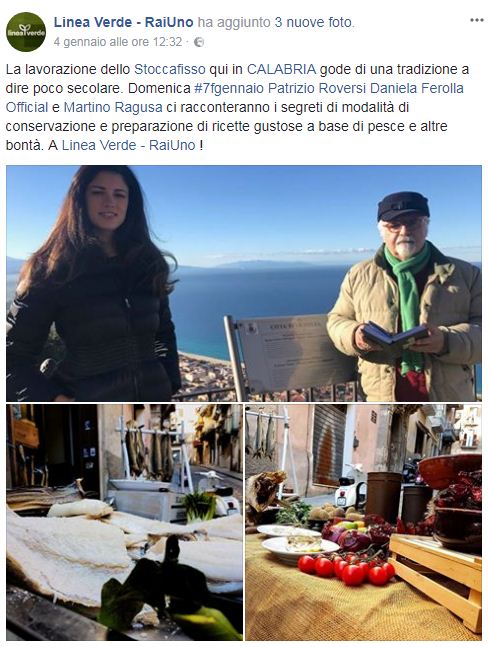
Task: Click the wooden crate in bottom-right photo
Action: [x=436, y=581]
